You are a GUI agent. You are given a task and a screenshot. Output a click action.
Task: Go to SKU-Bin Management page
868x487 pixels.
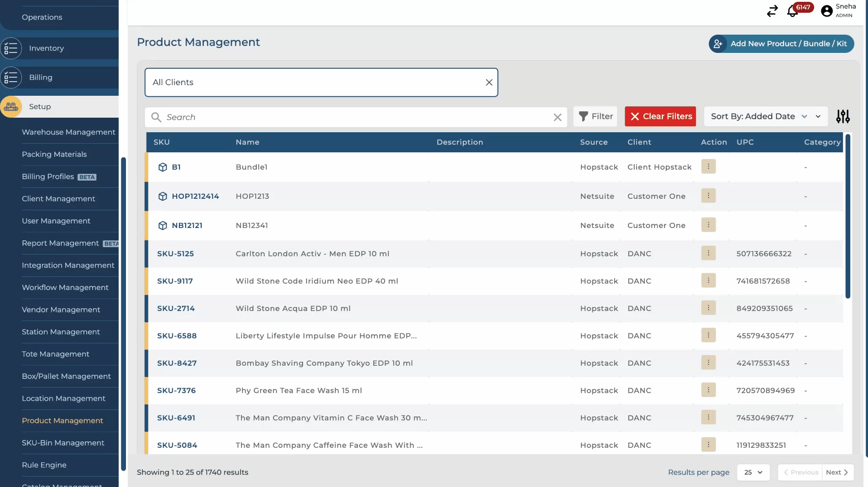coord(63,443)
